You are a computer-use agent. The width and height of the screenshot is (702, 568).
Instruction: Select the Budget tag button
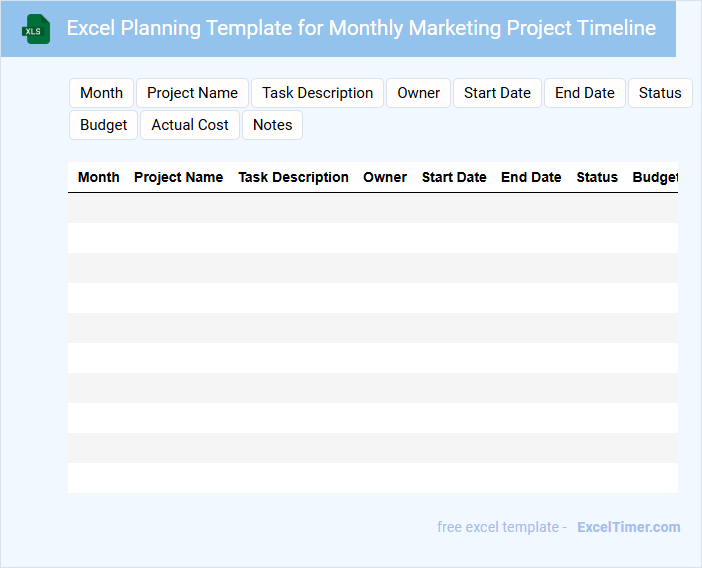pos(104,125)
